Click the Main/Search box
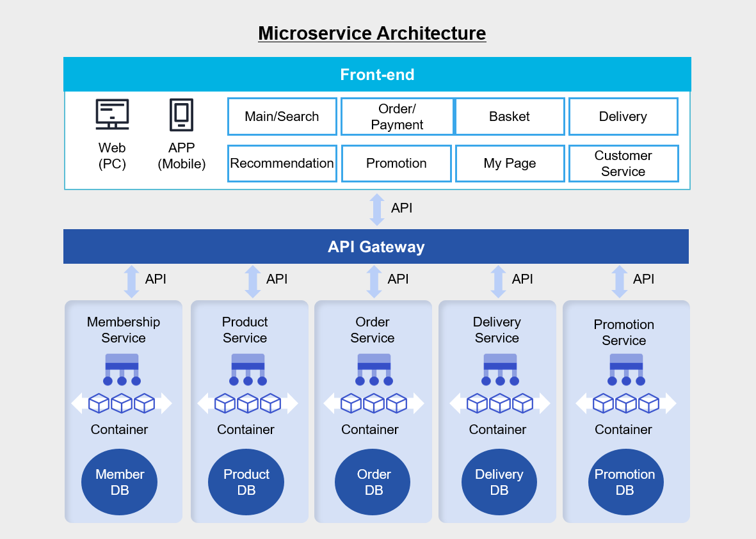Image resolution: width=756 pixels, height=539 pixels. coord(282,117)
